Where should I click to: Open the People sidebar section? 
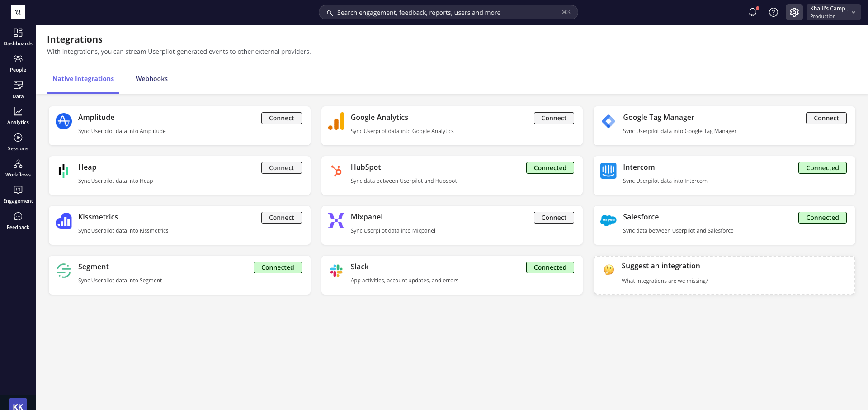tap(18, 63)
